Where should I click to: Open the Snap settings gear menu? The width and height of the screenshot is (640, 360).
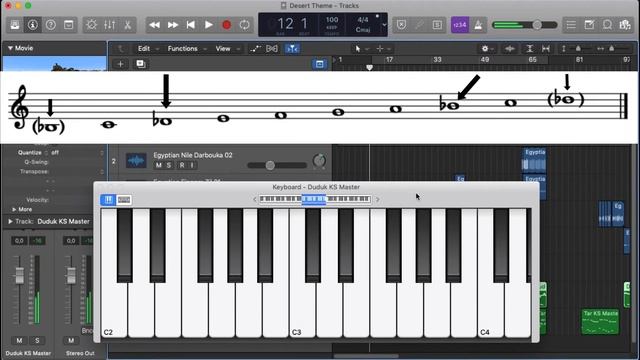point(488,49)
